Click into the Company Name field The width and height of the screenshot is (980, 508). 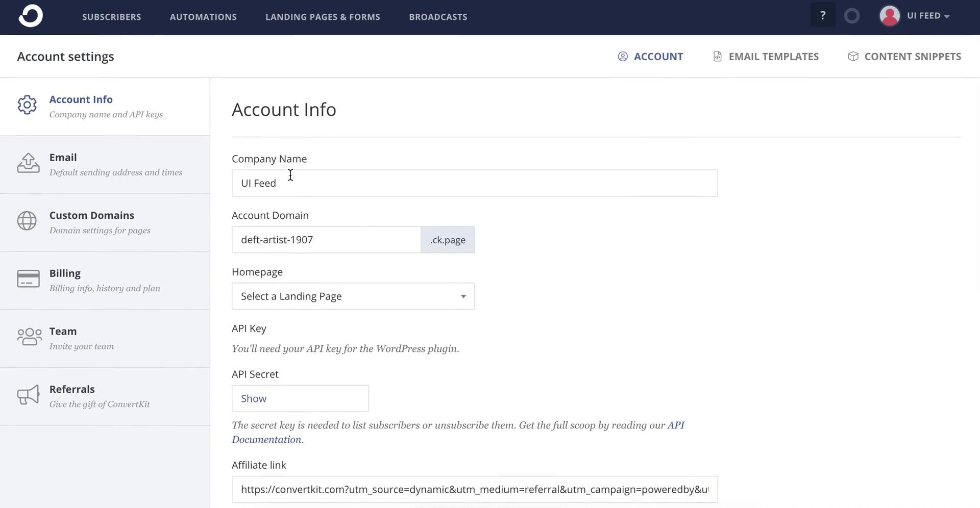pos(474,183)
